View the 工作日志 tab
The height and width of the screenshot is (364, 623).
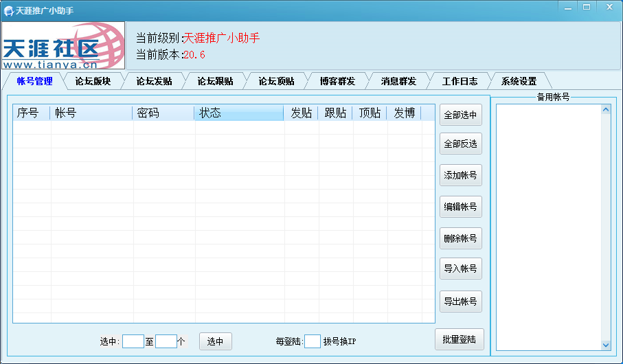click(460, 81)
